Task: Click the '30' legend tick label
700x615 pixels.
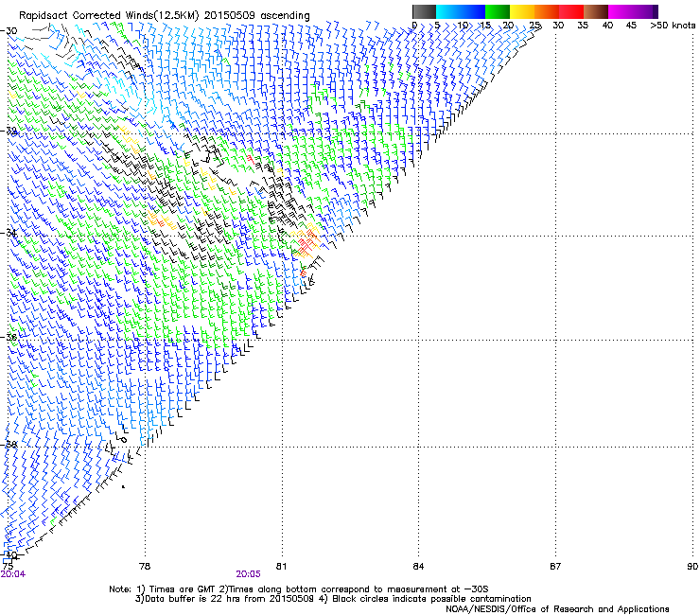Action: 558,26
